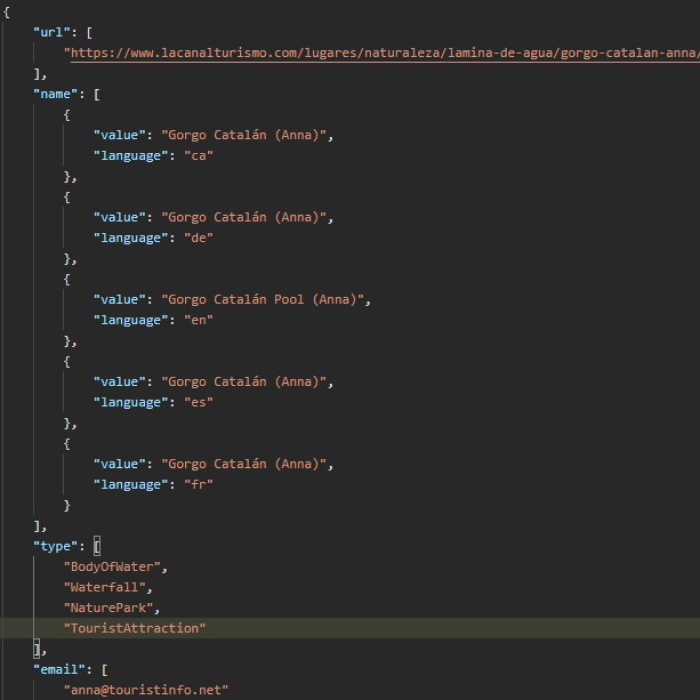Image resolution: width=700 pixels, height=700 pixels.
Task: Click the "url" key
Action: (x=52, y=33)
